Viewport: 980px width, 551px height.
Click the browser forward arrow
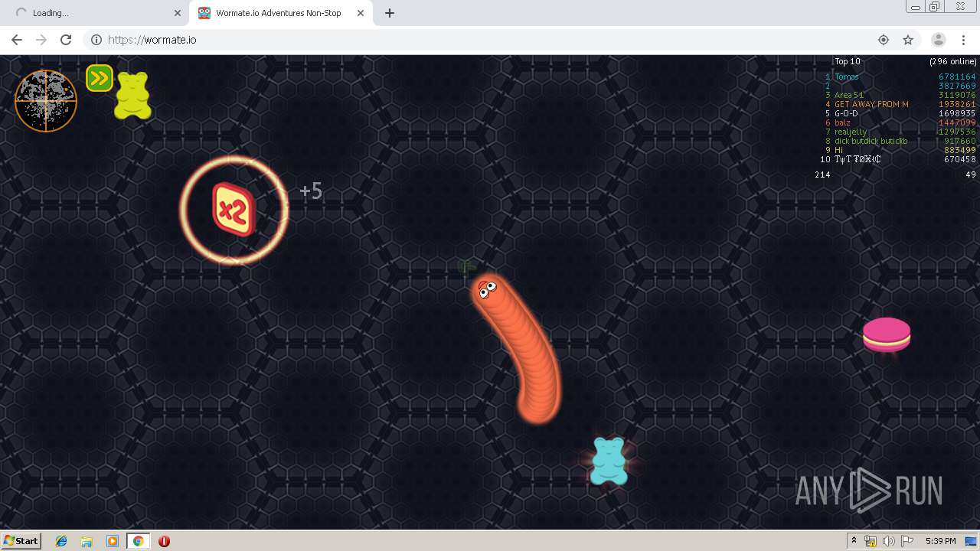point(41,40)
